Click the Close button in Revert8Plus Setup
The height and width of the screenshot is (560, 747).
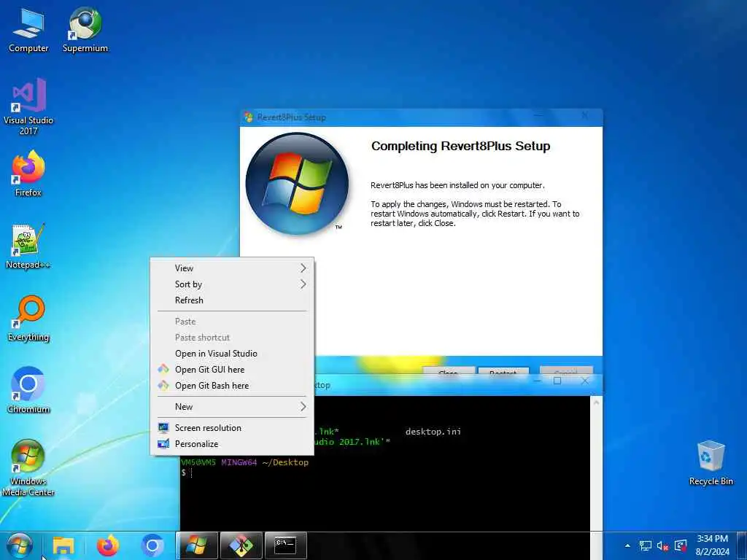[449, 371]
